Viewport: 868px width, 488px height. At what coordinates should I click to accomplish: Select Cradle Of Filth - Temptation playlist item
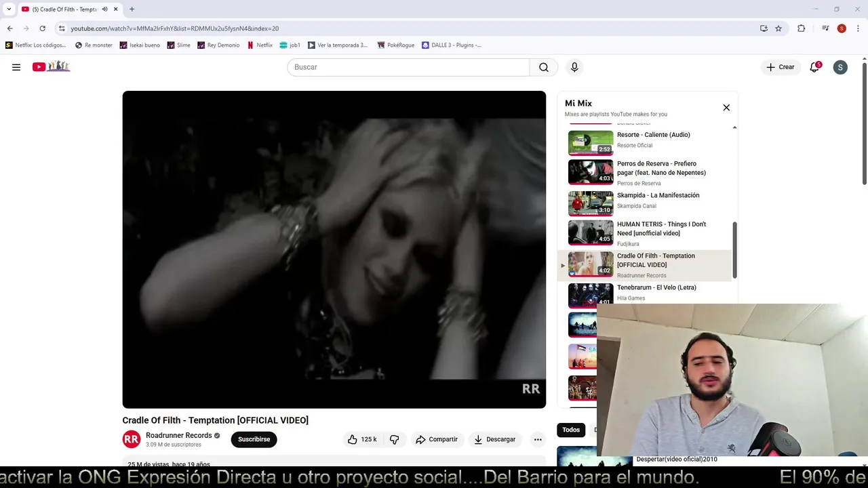point(644,265)
